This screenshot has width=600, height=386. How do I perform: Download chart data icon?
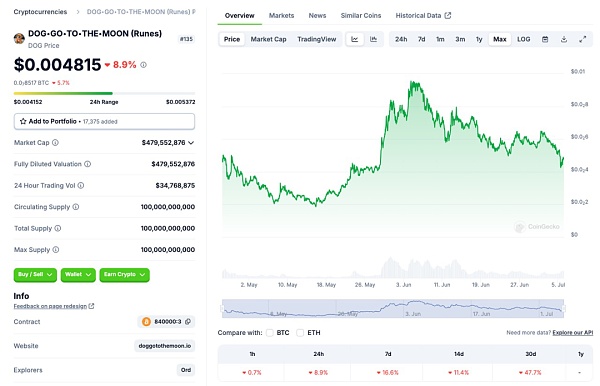(564, 39)
